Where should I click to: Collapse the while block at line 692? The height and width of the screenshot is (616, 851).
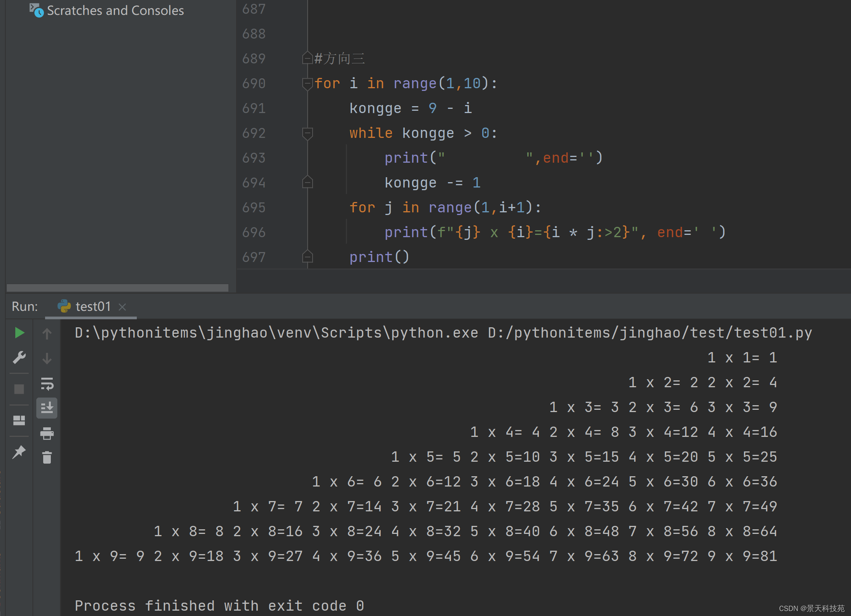point(307,133)
